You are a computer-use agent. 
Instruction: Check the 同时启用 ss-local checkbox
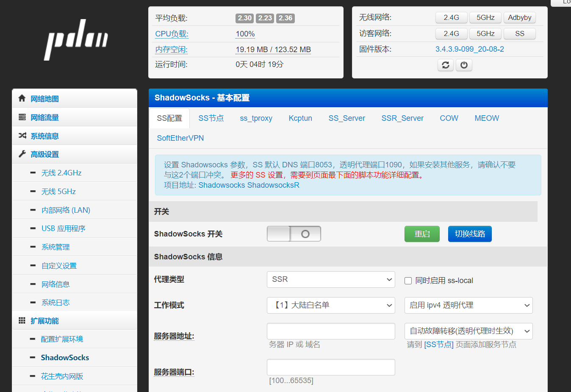point(408,281)
